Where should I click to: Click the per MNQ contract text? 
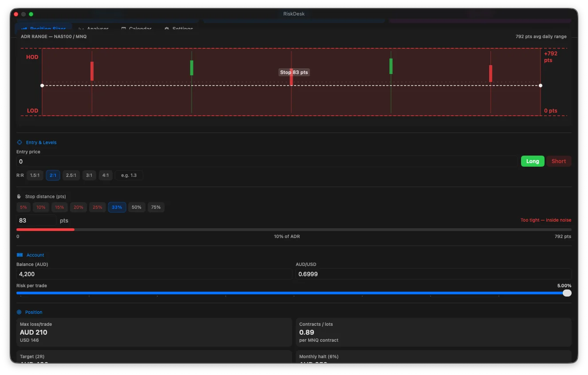(319, 340)
